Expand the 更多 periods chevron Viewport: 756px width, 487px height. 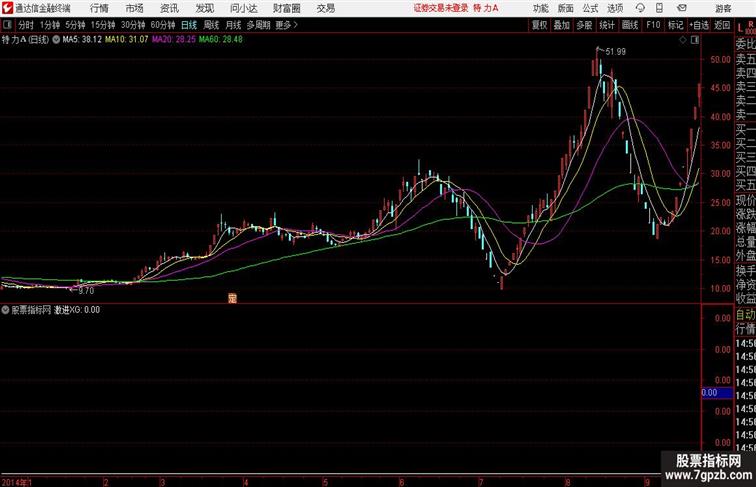click(x=296, y=25)
